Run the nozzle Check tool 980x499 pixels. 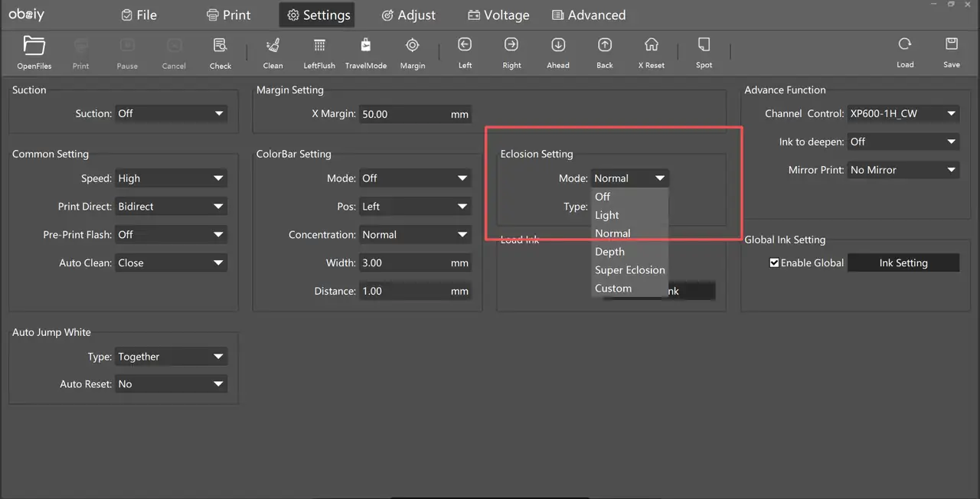(x=220, y=45)
